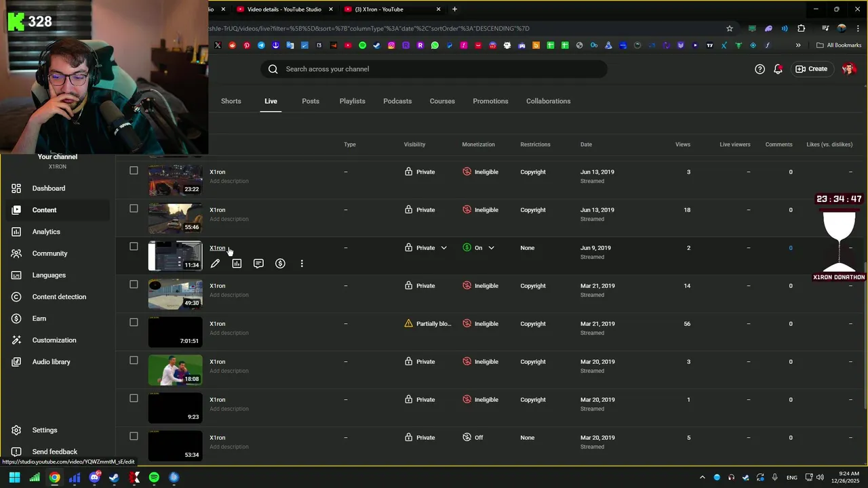Screen dimensions: 868x488
Task: Click the Partially blocked visibility status
Action: 428,324
